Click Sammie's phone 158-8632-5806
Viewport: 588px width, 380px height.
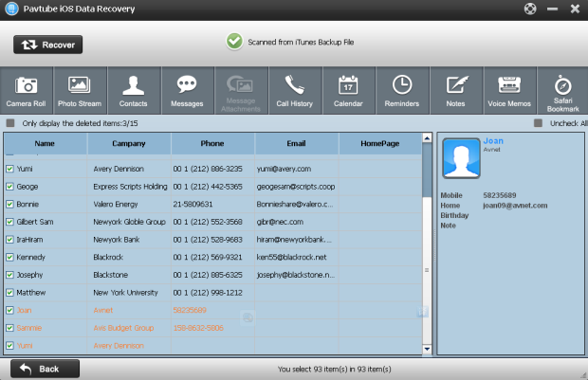198,328
